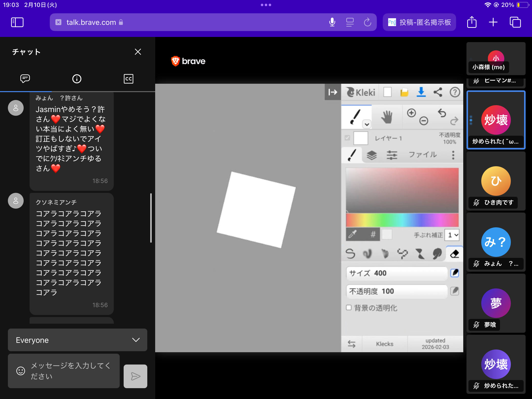Click the download image icon in Kleki

(421, 92)
